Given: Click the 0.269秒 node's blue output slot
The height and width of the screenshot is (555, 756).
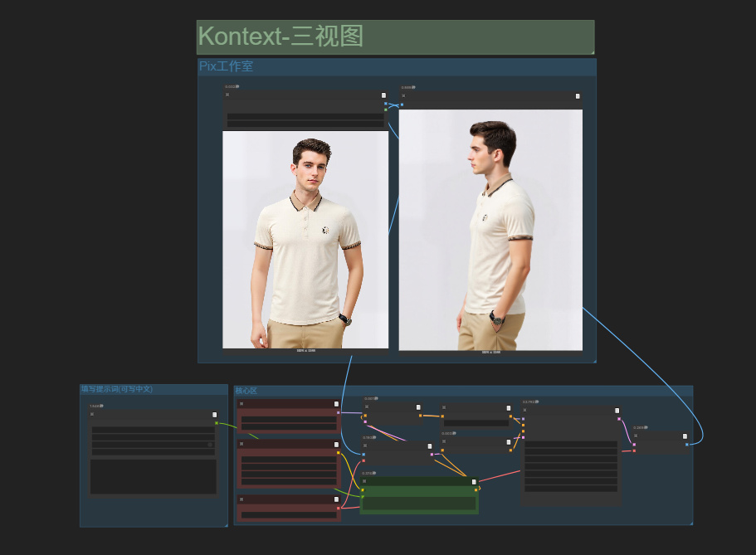Looking at the screenshot, I should click(x=686, y=445).
